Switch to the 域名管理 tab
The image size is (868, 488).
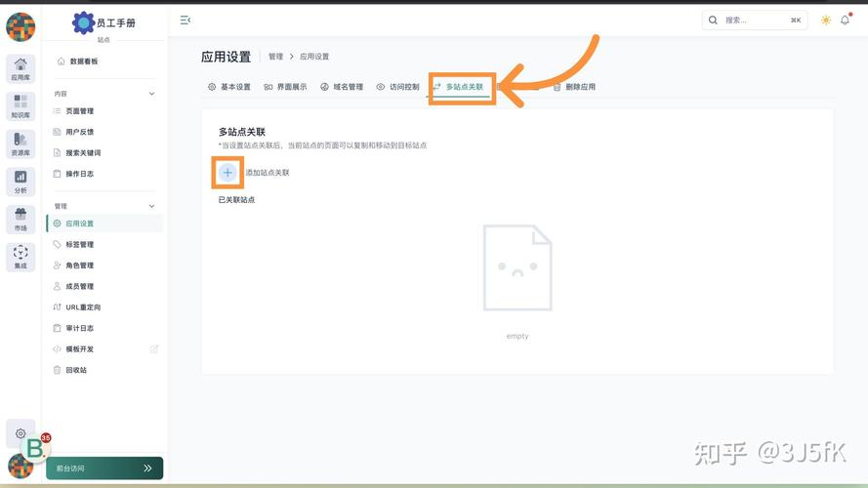342,87
